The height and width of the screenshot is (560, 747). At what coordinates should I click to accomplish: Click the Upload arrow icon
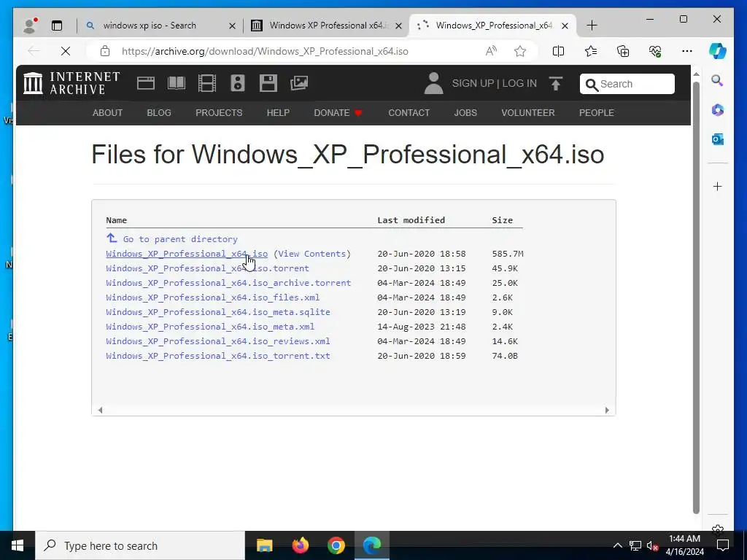(555, 83)
